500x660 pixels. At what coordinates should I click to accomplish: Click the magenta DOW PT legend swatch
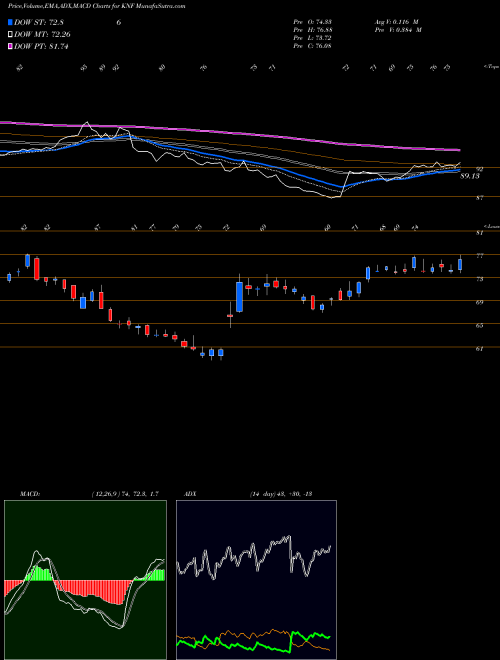10,46
